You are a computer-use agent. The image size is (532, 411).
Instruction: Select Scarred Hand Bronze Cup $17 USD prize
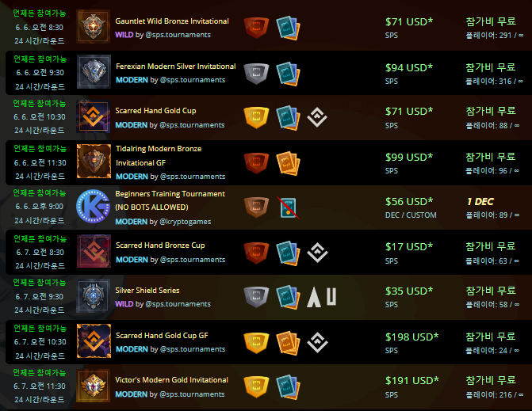point(409,246)
